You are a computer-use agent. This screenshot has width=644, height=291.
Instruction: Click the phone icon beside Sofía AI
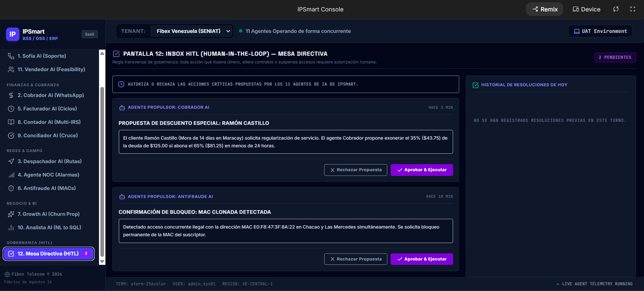(11, 56)
